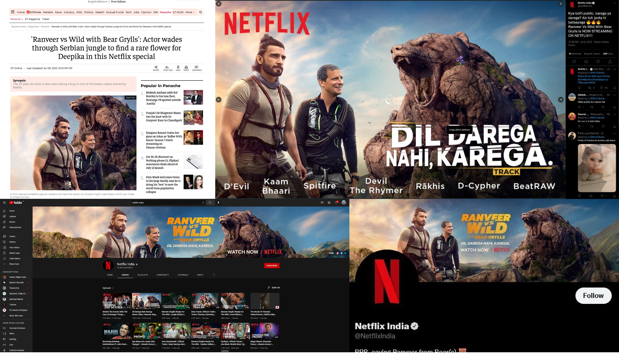Open the YouTube apps grid icon

coord(329,203)
